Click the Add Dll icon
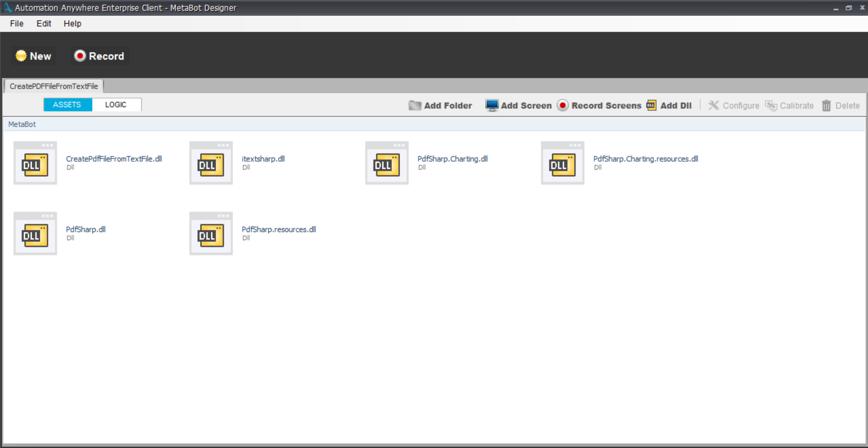The height and width of the screenshot is (448, 868). pyautogui.click(x=651, y=105)
